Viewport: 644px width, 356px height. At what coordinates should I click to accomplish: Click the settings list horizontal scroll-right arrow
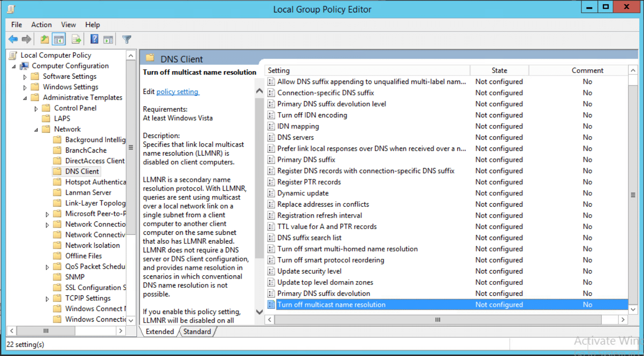pos(623,320)
